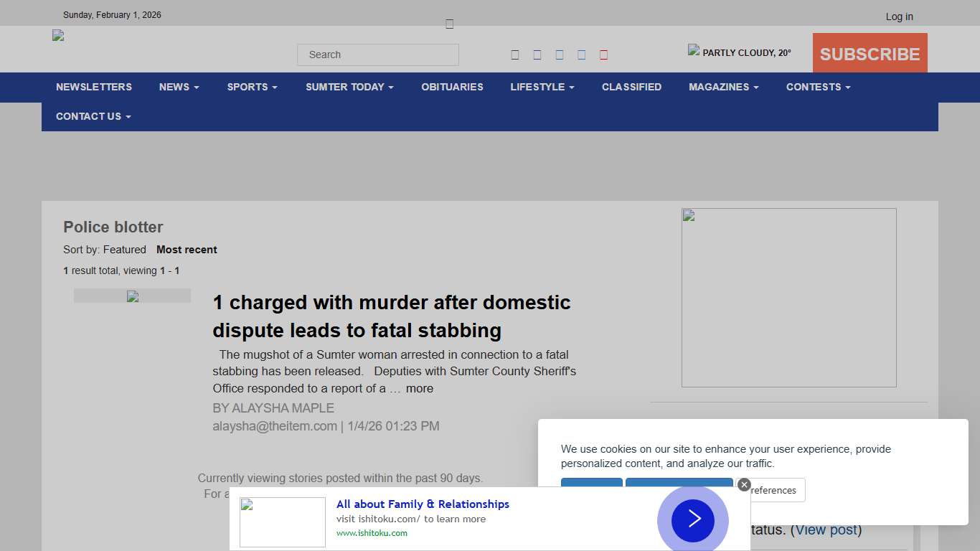980x551 pixels.
Task: Click the Subscribe button
Action: coord(870,54)
